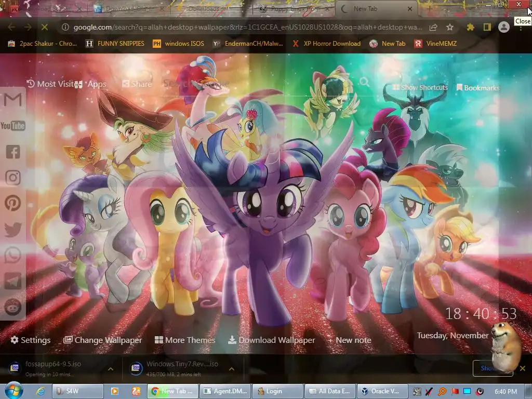Open the Chrome three-dot menu

pyautogui.click(x=521, y=29)
